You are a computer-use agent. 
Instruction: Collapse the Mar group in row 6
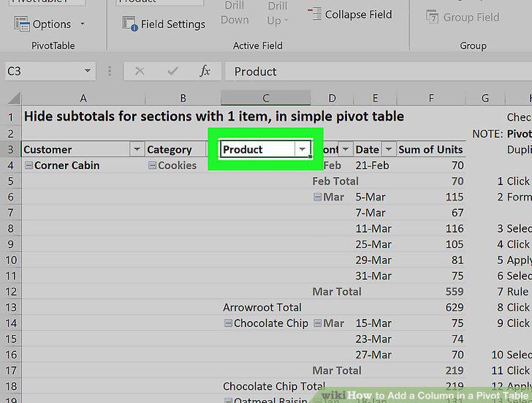(x=317, y=197)
